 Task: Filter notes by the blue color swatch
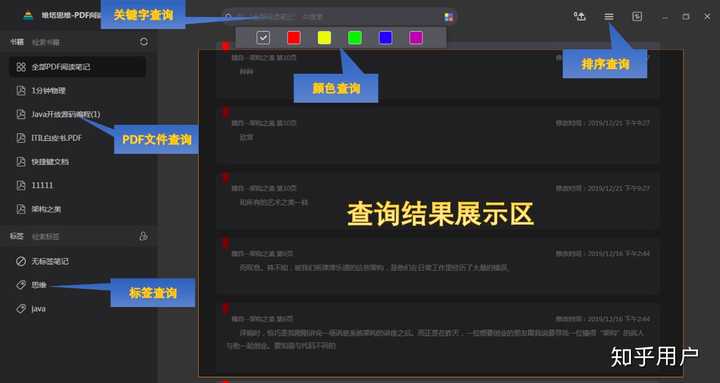pyautogui.click(x=385, y=38)
